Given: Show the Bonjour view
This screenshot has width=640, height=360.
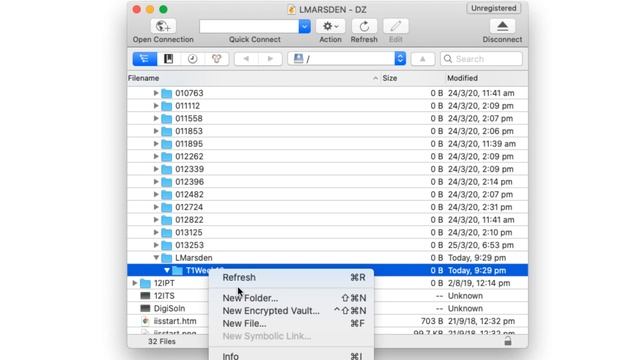Looking at the screenshot, I should click(216, 59).
